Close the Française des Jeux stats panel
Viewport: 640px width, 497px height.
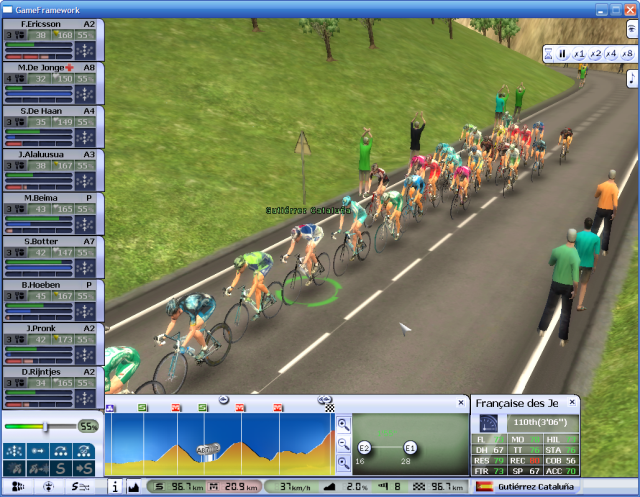click(572, 402)
